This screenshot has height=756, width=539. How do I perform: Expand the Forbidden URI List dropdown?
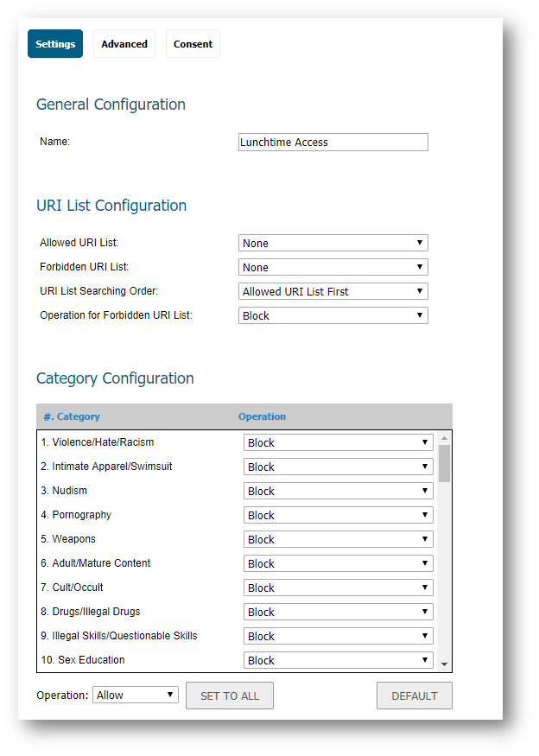click(x=333, y=268)
